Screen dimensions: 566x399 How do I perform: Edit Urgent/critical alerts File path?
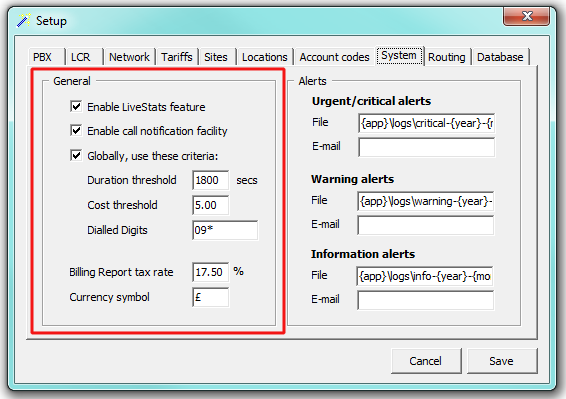pos(426,123)
